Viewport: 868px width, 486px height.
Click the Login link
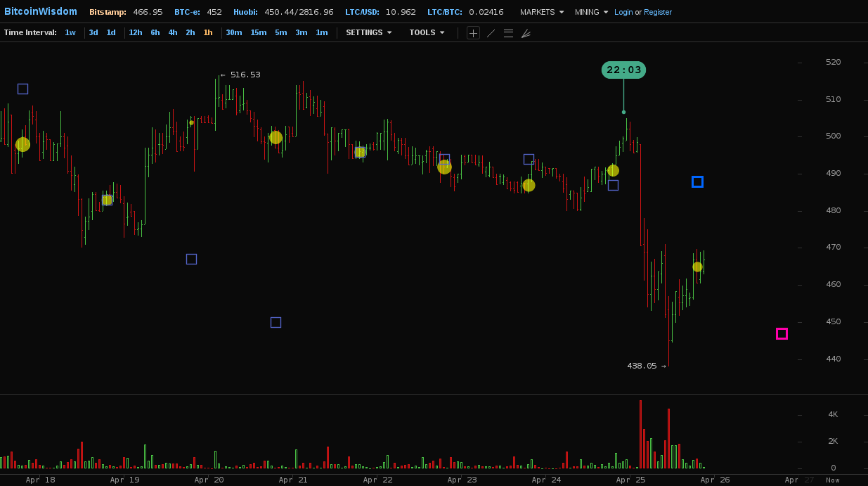click(x=623, y=12)
